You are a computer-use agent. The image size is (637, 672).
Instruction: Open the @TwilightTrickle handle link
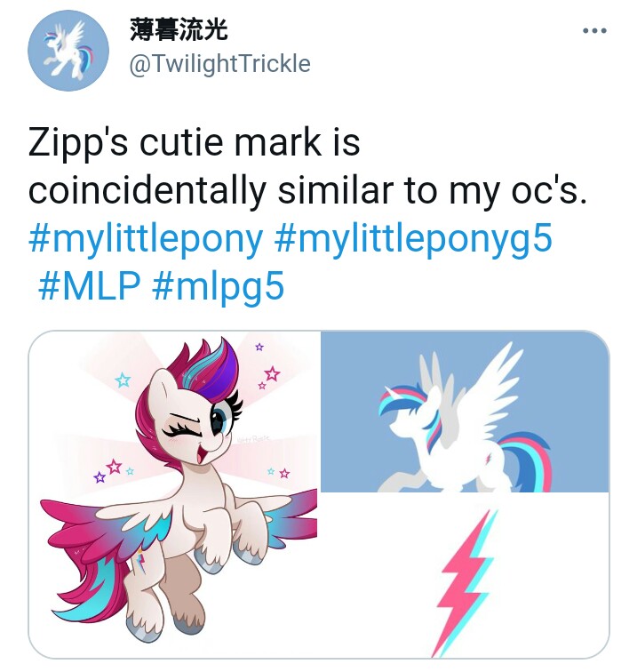point(220,64)
